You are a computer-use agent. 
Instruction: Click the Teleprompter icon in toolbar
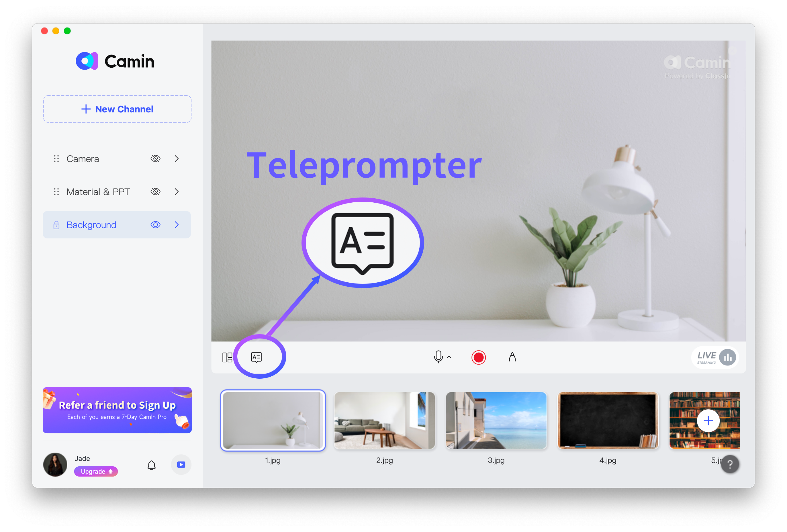click(x=257, y=357)
